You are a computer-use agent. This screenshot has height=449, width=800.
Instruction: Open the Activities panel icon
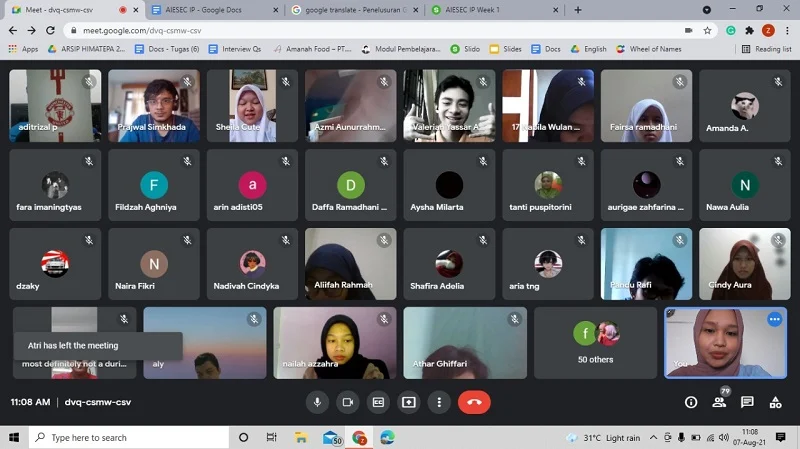pyautogui.click(x=775, y=402)
